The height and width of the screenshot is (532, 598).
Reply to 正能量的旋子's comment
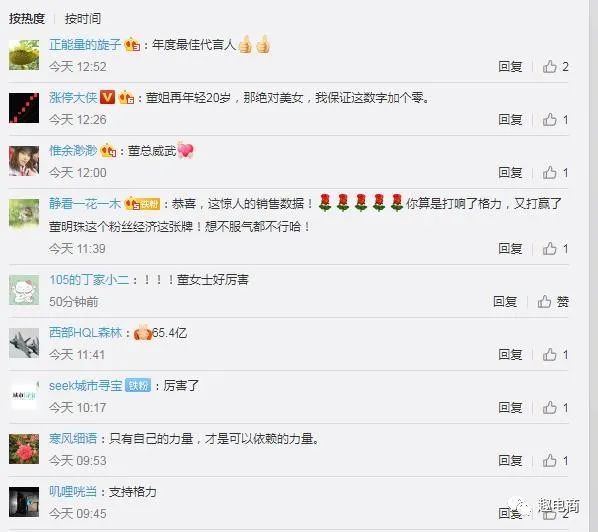tap(510, 67)
